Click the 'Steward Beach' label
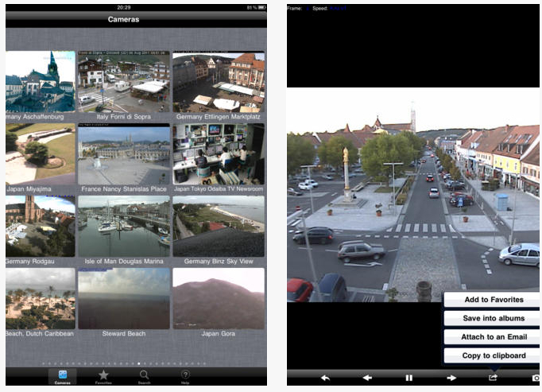 [x=124, y=333]
